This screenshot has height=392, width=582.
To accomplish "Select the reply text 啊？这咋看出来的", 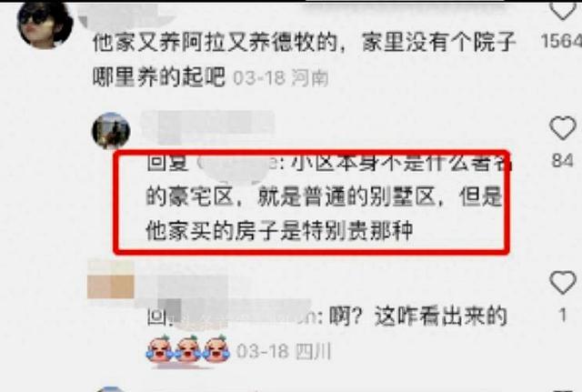I will pos(418,317).
